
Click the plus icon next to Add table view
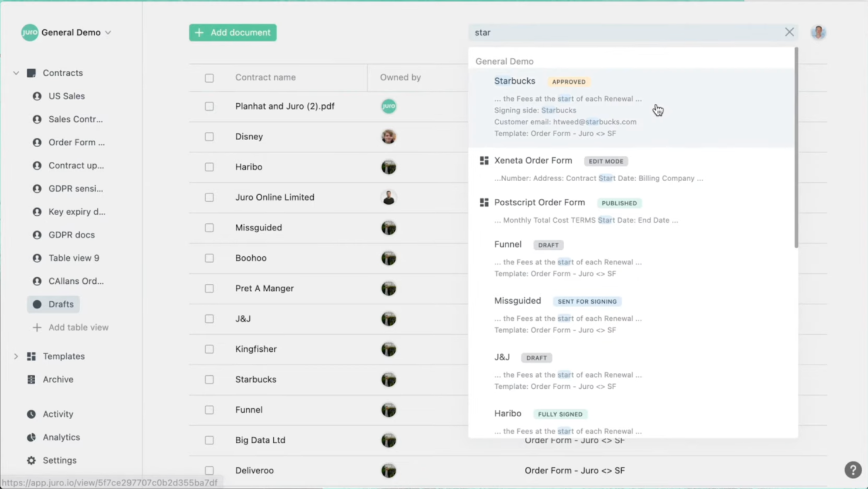click(x=36, y=327)
